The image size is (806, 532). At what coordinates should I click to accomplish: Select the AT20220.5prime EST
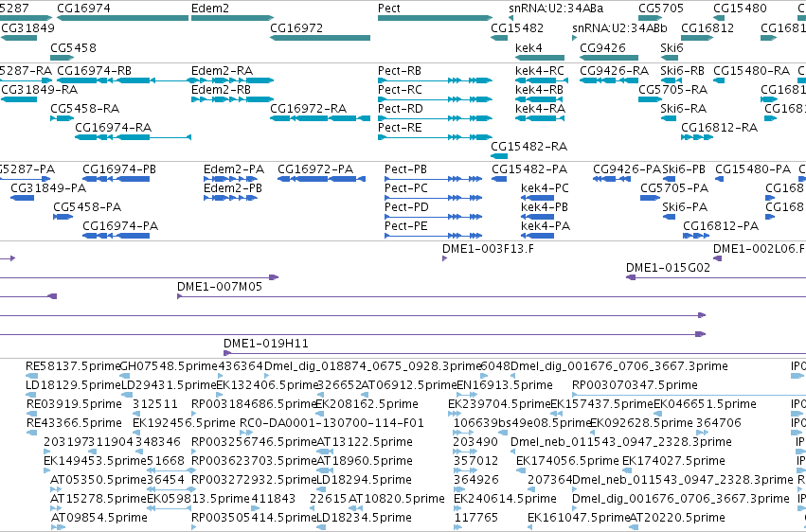point(634,527)
